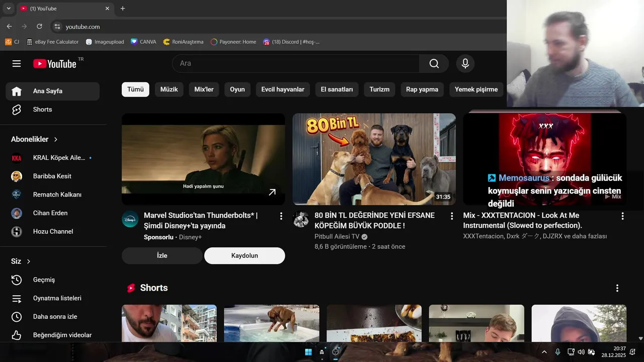Close the YouTube browser tab
Screen dimensions: 644x362
pyautogui.click(x=107, y=9)
